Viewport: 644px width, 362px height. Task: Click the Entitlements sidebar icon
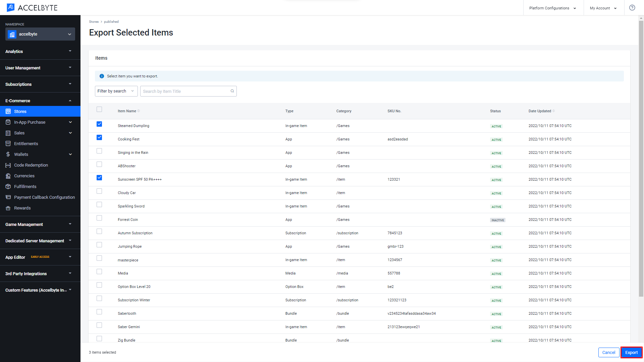pos(8,143)
